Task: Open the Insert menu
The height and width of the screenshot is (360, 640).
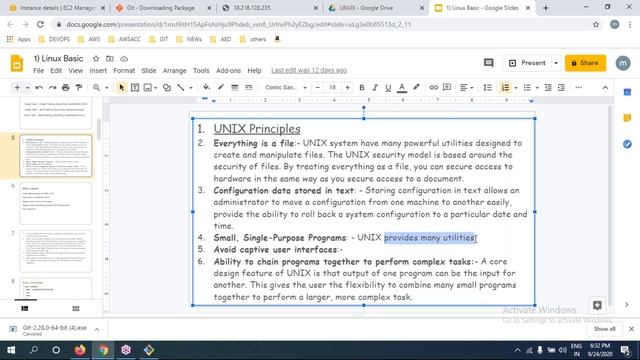Action: (x=98, y=71)
